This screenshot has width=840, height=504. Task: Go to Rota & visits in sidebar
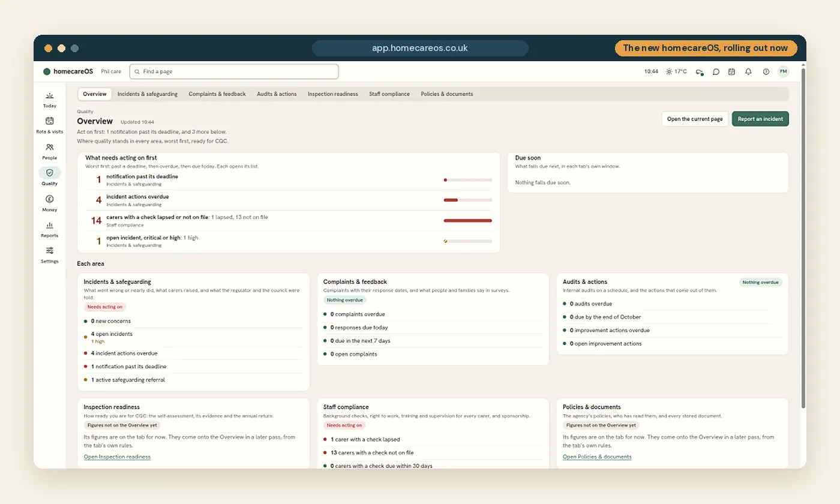click(x=50, y=125)
